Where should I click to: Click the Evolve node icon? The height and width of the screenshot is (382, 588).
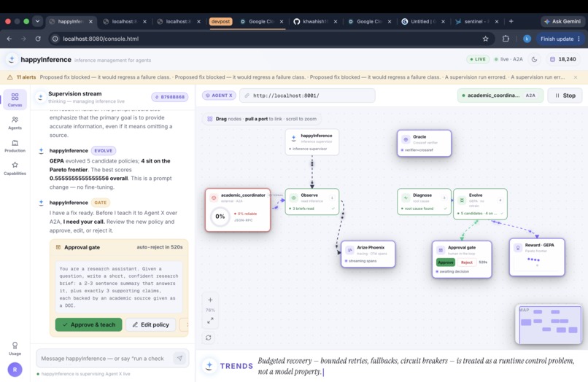tap(462, 200)
